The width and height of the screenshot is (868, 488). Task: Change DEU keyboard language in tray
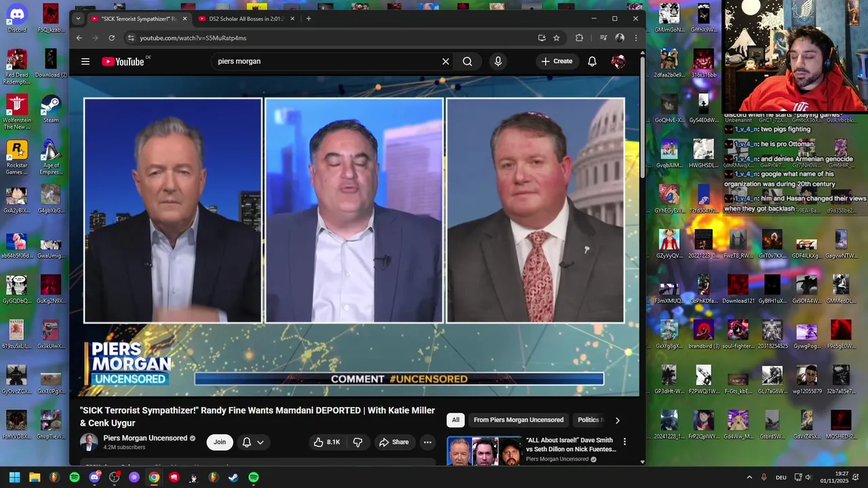pyautogui.click(x=781, y=477)
